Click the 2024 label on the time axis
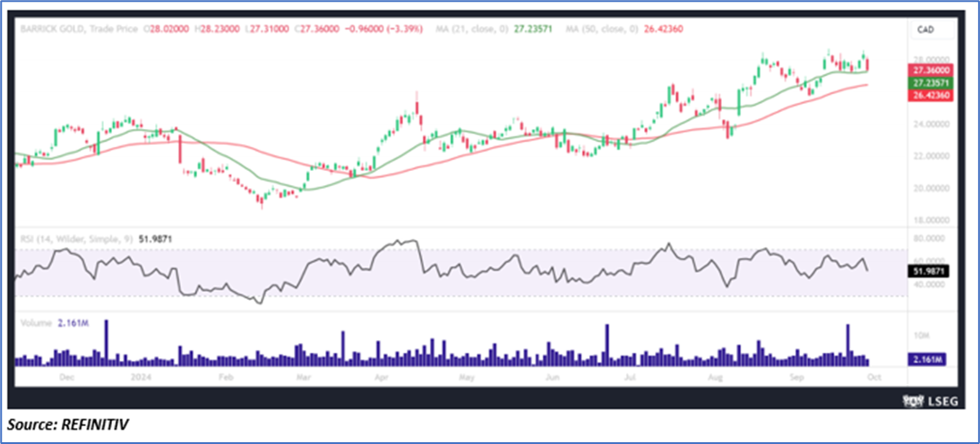The image size is (980, 444). (x=143, y=378)
